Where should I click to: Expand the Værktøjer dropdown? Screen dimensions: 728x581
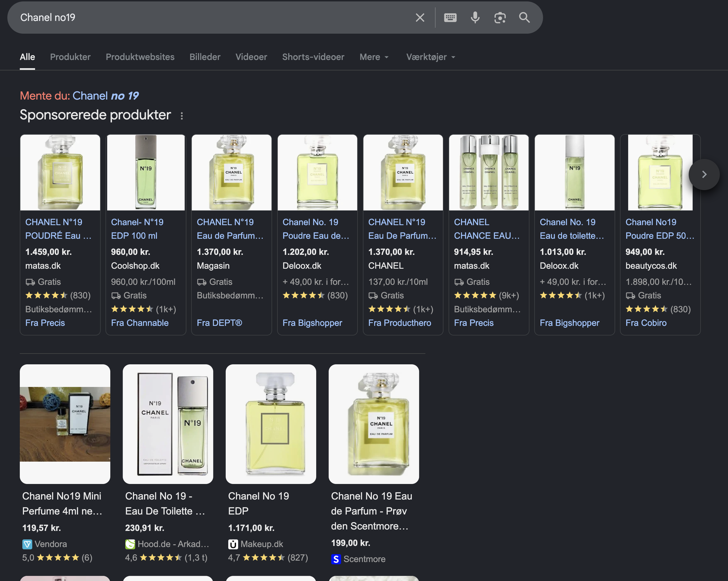[431, 57]
